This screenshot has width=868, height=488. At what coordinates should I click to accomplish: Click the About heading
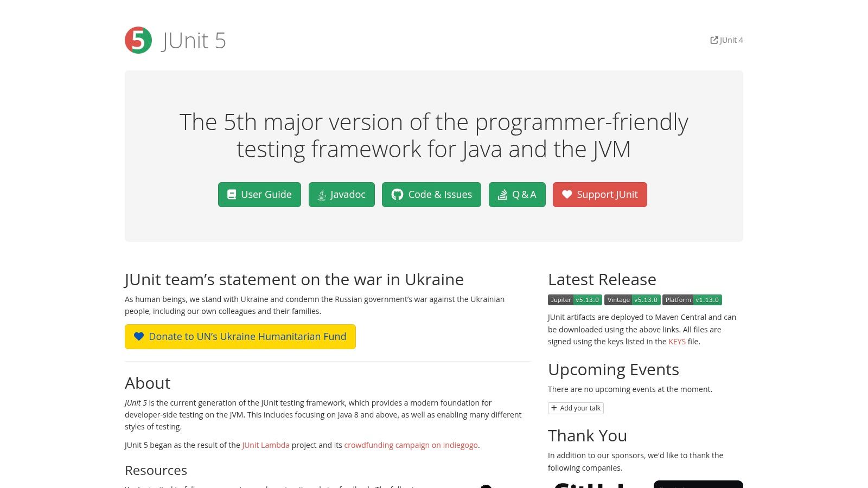(148, 383)
